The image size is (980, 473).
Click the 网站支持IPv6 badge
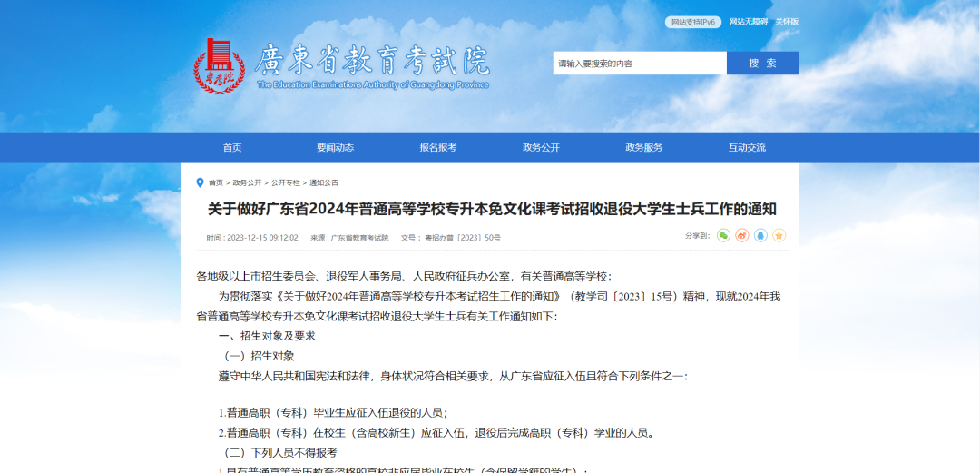(693, 22)
